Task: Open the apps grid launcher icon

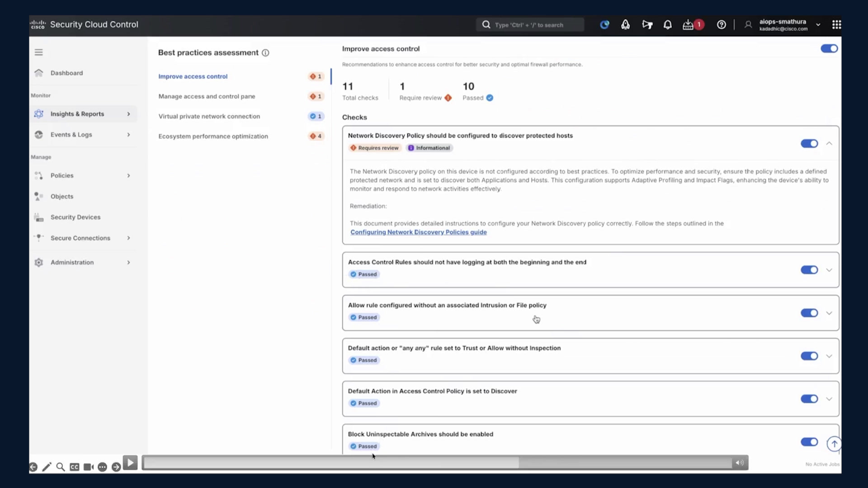Action: coord(836,25)
